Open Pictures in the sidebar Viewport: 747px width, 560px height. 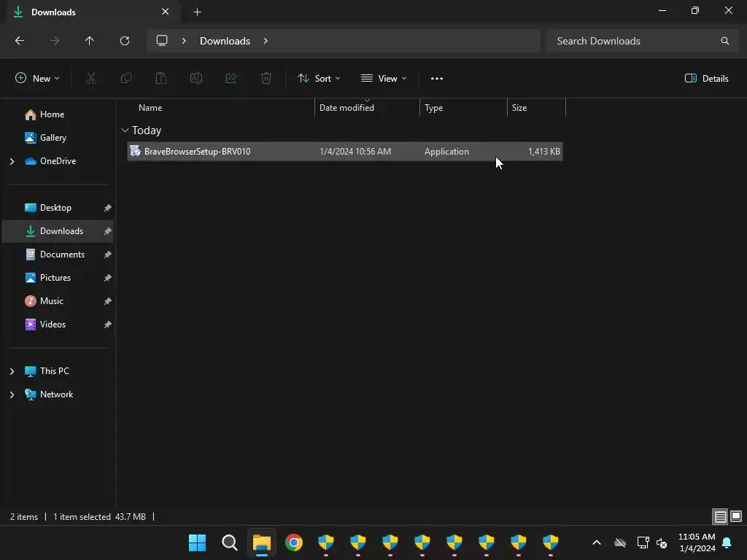tap(55, 278)
